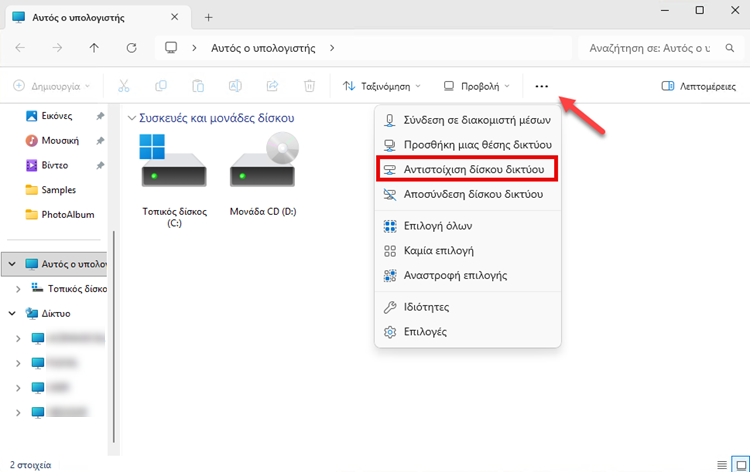Open the Δημιουργία dropdown
750x473 pixels.
pos(51,87)
